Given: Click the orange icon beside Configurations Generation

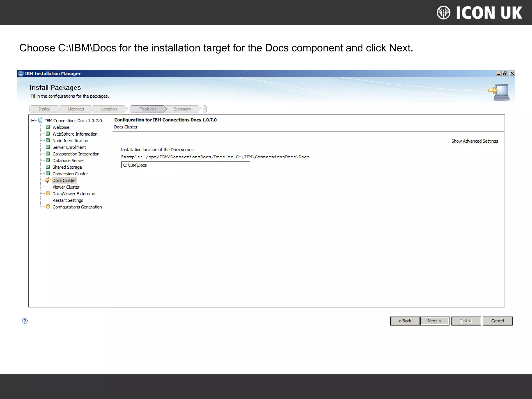Looking at the screenshot, I should click(48, 207).
